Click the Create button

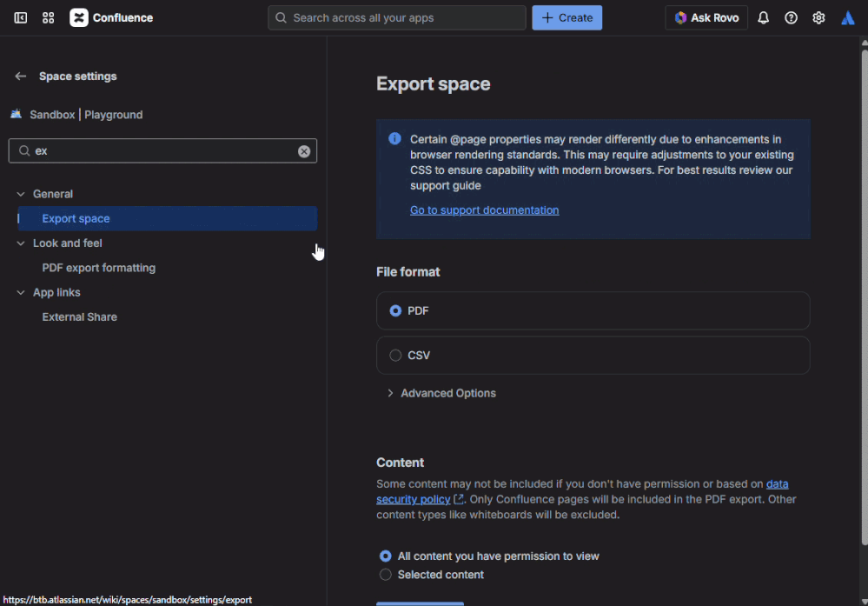tap(567, 17)
